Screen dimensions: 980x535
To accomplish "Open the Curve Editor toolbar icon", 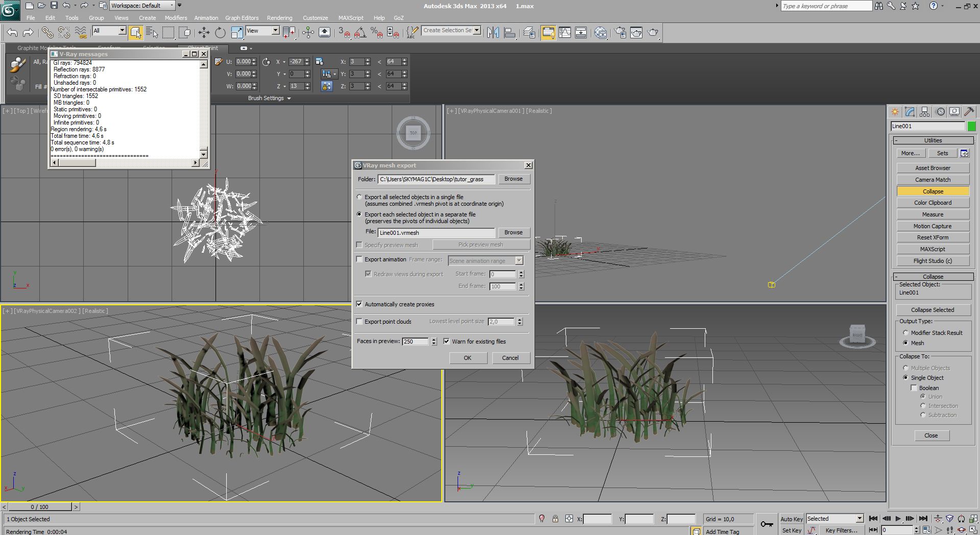I will coord(565,33).
